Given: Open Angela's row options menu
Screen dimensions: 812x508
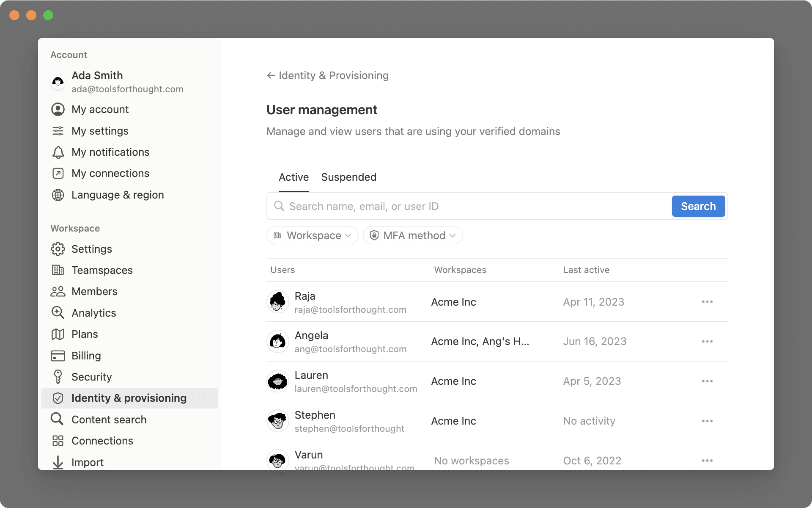Looking at the screenshot, I should pos(707,341).
